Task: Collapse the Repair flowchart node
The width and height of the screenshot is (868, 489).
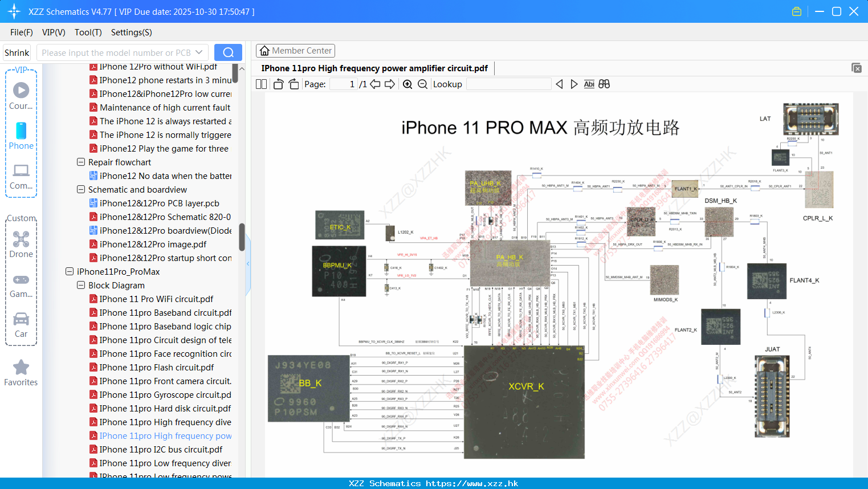Action: [81, 162]
